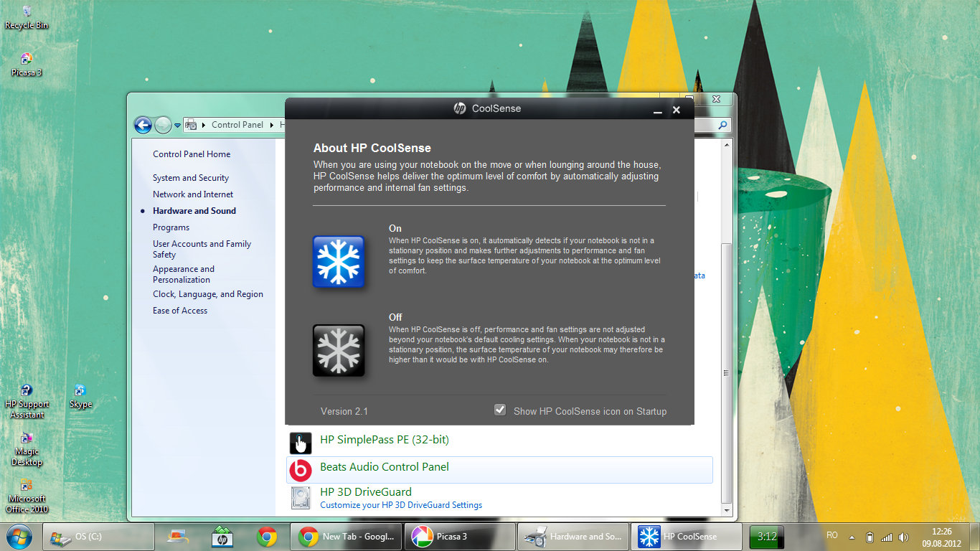980x551 pixels.
Task: Open recent pages dropdown in Control Panel
Action: pyautogui.click(x=177, y=126)
